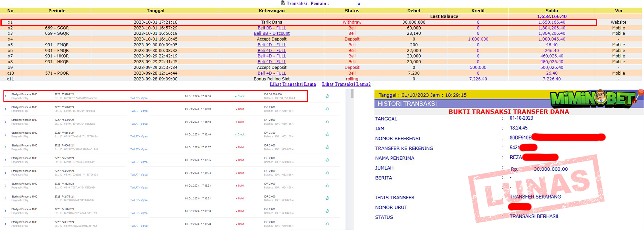The width and height of the screenshot is (644, 230).
Task: Expand the 17:16:46 credit transaction row
Action: coord(6,135)
